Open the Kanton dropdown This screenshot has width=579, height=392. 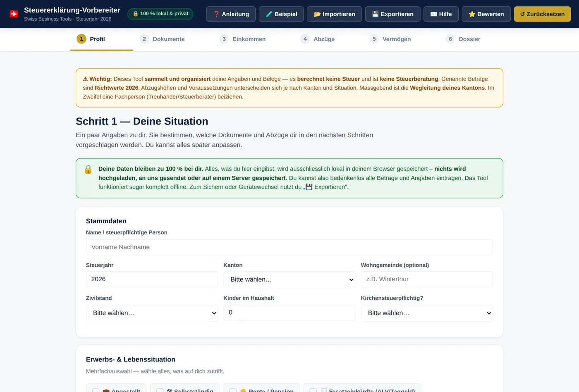289,280
